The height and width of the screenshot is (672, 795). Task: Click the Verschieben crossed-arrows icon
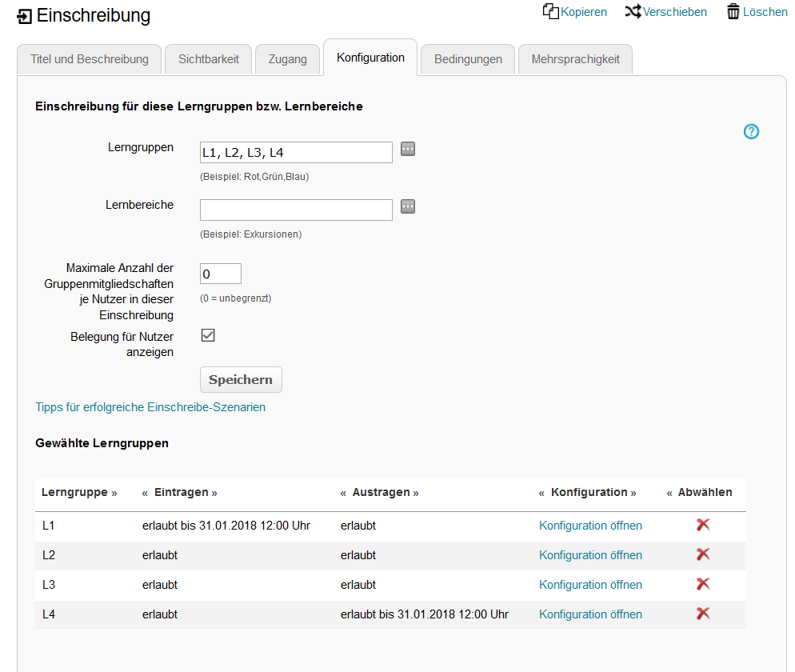tap(634, 12)
